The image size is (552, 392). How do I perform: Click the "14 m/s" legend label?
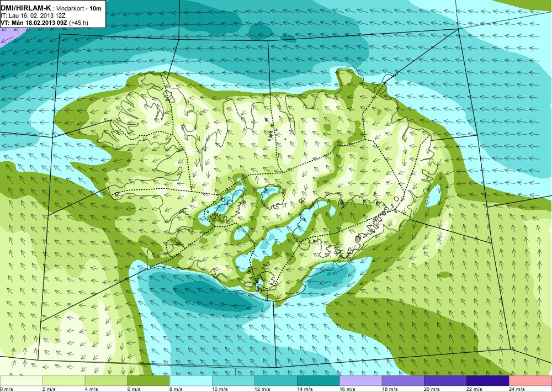pyautogui.click(x=305, y=389)
